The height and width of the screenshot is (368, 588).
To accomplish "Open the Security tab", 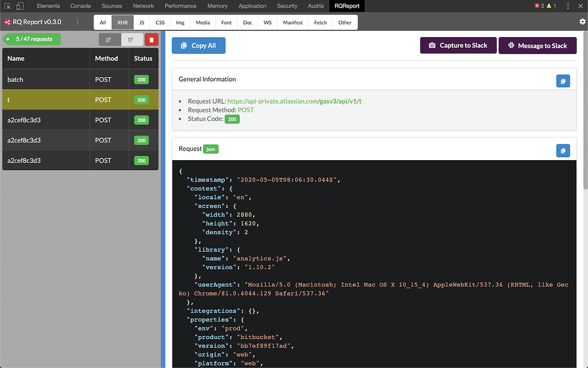I will pos(288,6).
